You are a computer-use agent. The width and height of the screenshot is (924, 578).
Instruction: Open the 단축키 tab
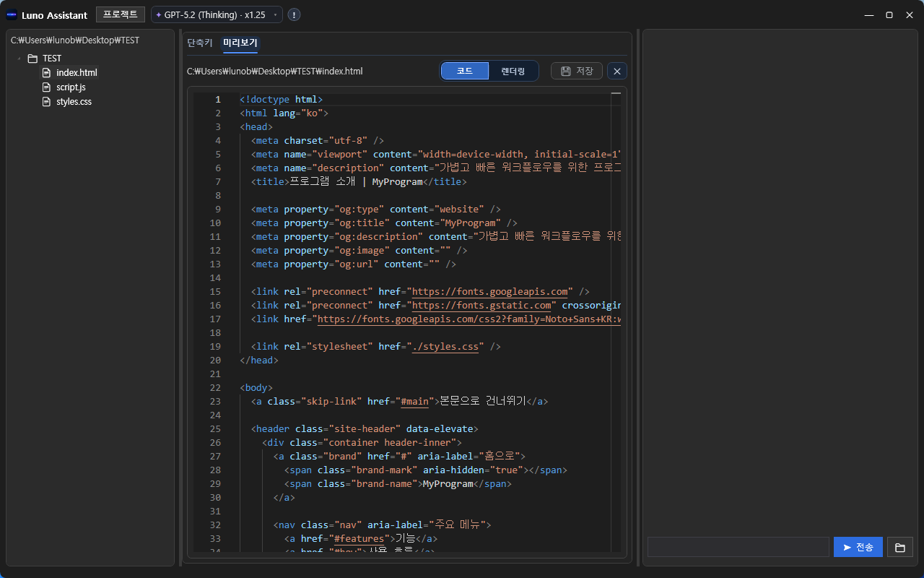coord(200,43)
